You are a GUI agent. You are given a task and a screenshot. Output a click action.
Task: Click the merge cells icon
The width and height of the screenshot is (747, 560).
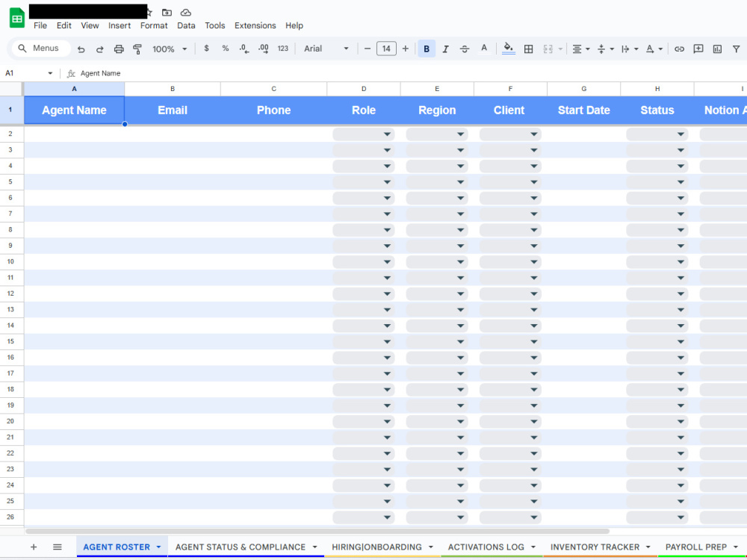[x=548, y=49]
